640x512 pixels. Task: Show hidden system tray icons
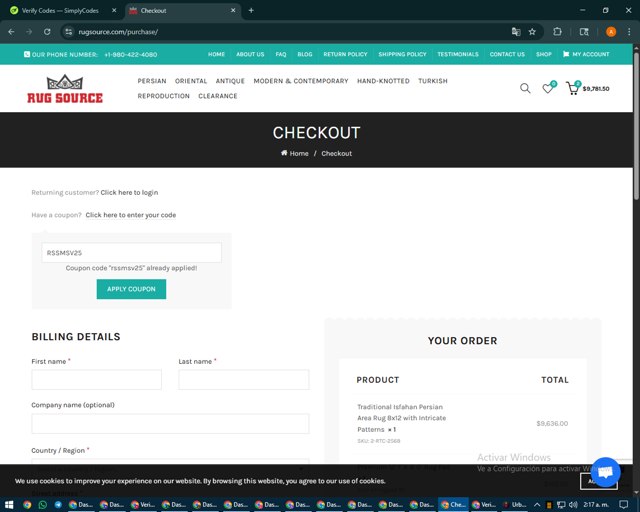pos(537,505)
